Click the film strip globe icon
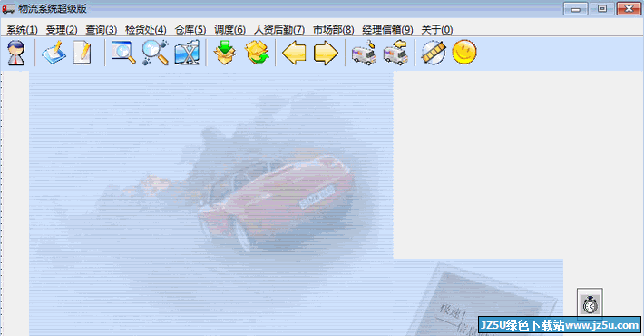This screenshot has width=644, height=336. click(x=434, y=53)
